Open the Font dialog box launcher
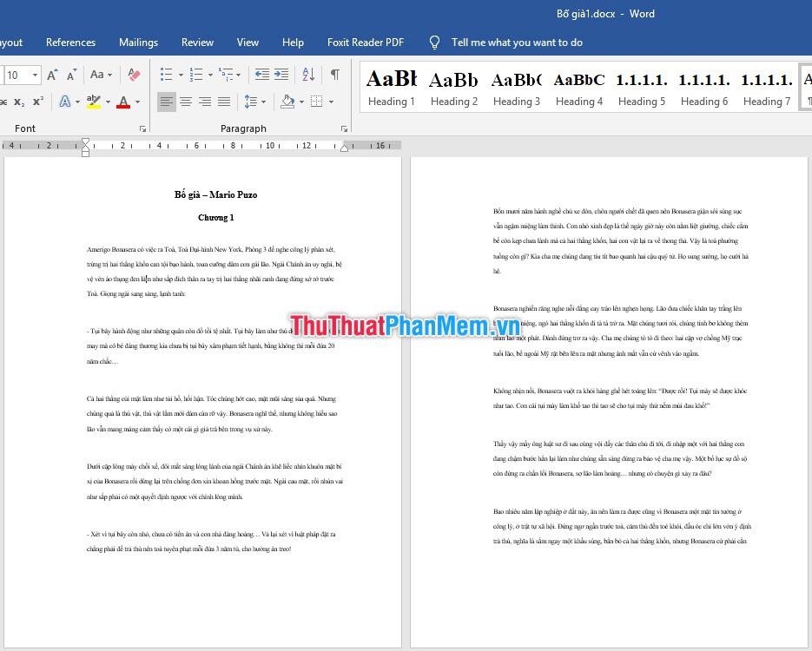Viewport: 812px width, 651px height. [x=142, y=128]
